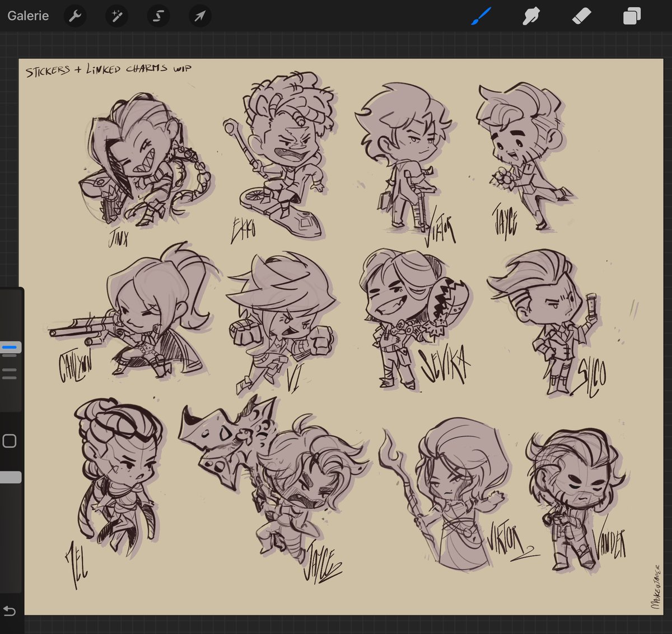Activate the Transform arrow tool
The width and height of the screenshot is (672, 634).
(x=199, y=16)
